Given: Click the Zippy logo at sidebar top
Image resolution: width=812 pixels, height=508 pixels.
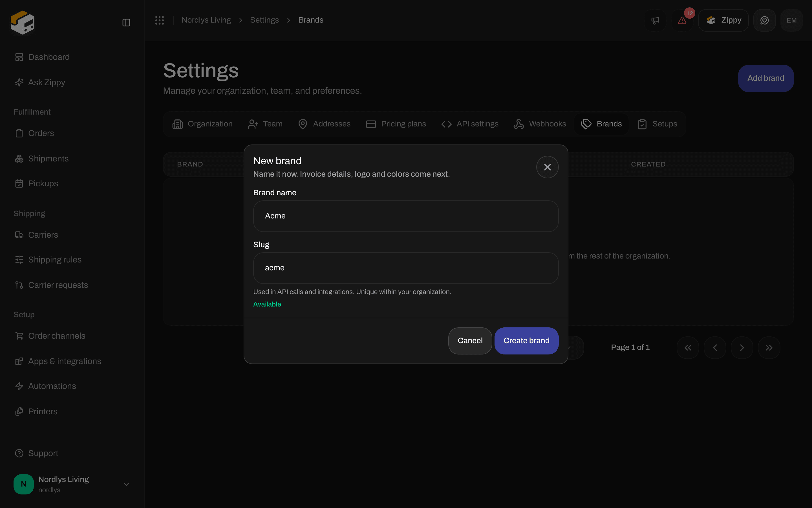Looking at the screenshot, I should (23, 23).
